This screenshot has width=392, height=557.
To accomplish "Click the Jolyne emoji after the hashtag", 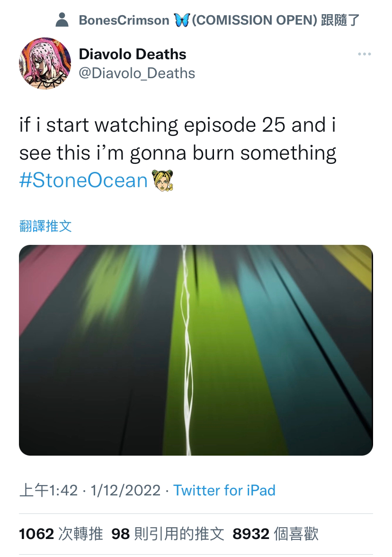I will (163, 180).
